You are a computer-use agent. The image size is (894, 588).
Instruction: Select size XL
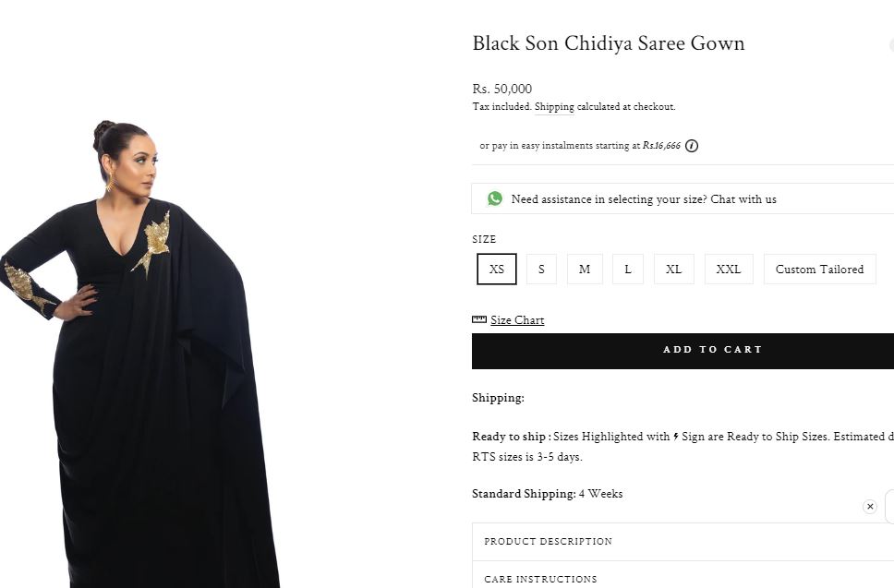[x=673, y=270]
